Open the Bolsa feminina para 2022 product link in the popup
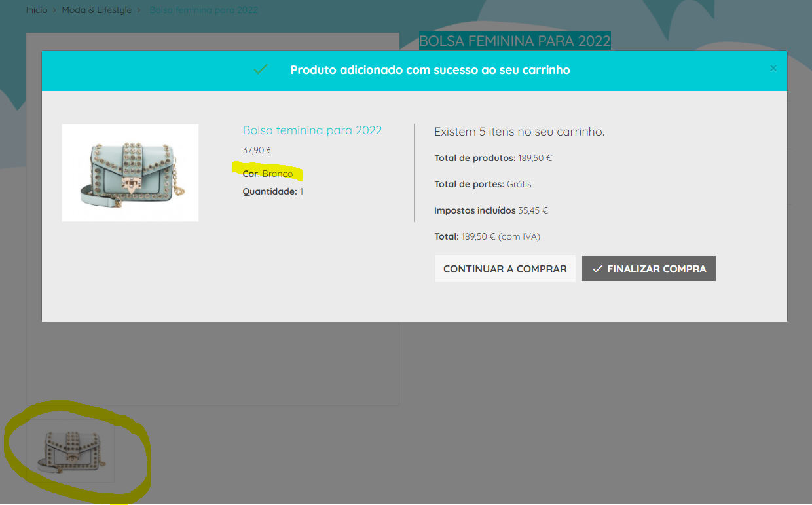This screenshot has height=505, width=812. tap(312, 130)
